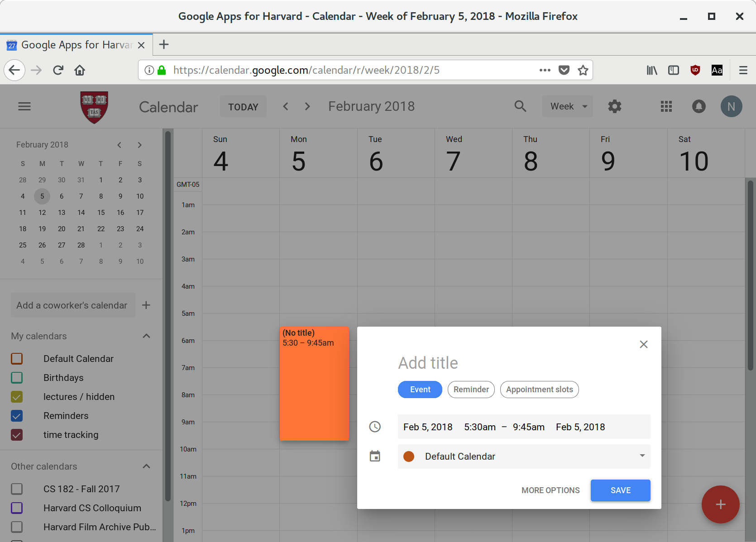Image resolution: width=756 pixels, height=542 pixels.
Task: Select the Reminder type chip
Action: tap(471, 390)
